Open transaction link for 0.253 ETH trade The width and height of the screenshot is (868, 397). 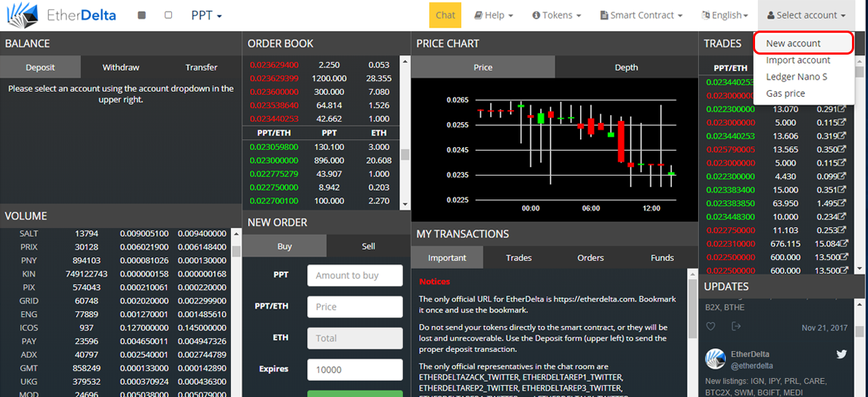(x=842, y=230)
